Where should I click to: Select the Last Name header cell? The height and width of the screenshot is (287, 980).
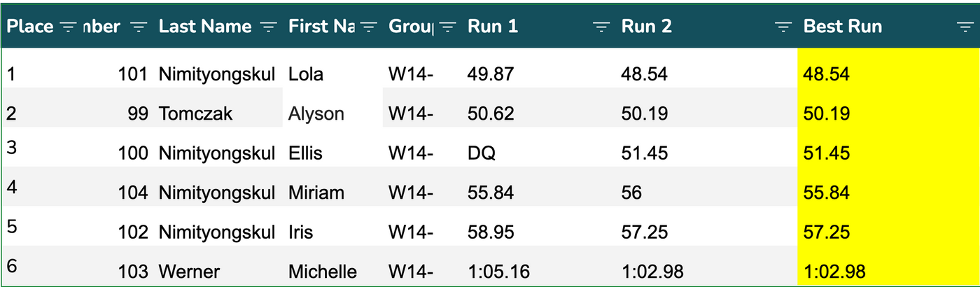point(205,27)
